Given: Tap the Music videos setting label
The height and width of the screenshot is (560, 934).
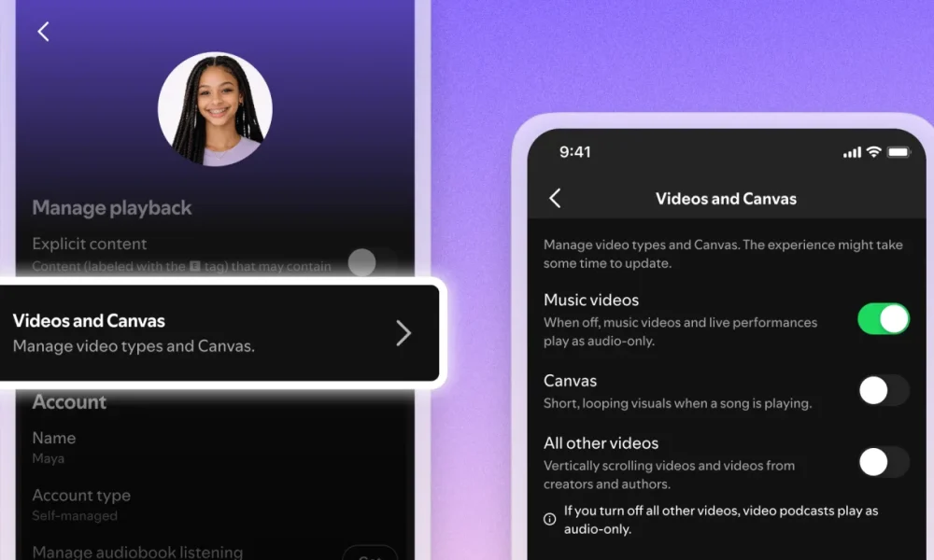Looking at the screenshot, I should point(591,300).
